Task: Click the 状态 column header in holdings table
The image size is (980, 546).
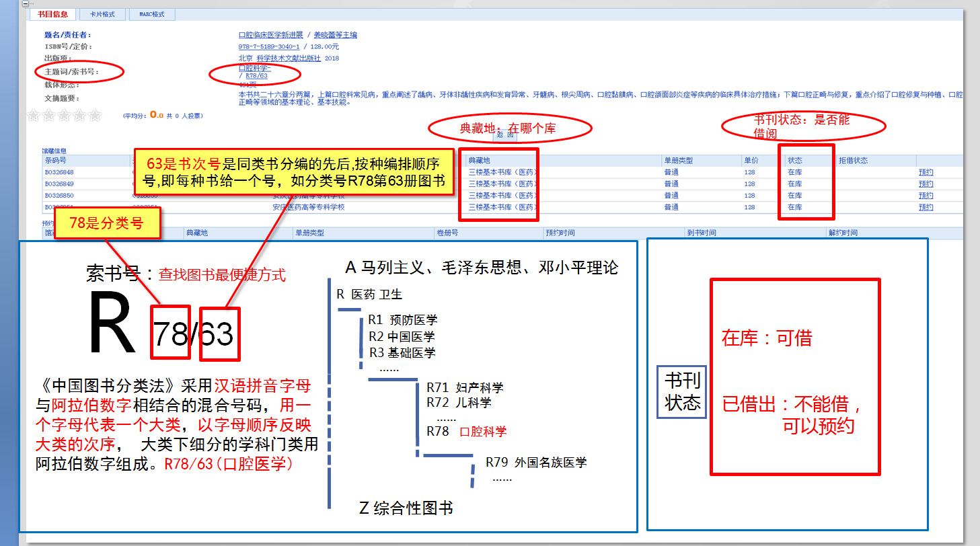Action: [795, 161]
